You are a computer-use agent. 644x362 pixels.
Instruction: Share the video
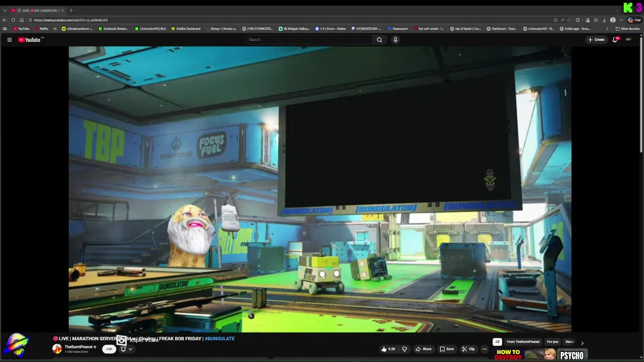[x=423, y=349]
